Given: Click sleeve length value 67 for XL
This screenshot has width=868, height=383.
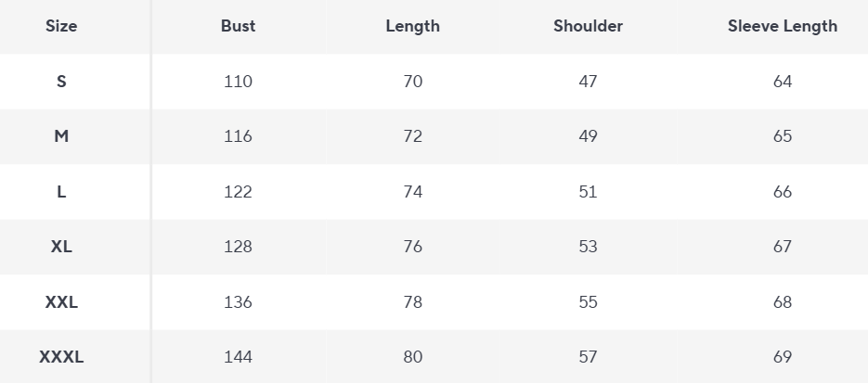Looking at the screenshot, I should tap(782, 247).
